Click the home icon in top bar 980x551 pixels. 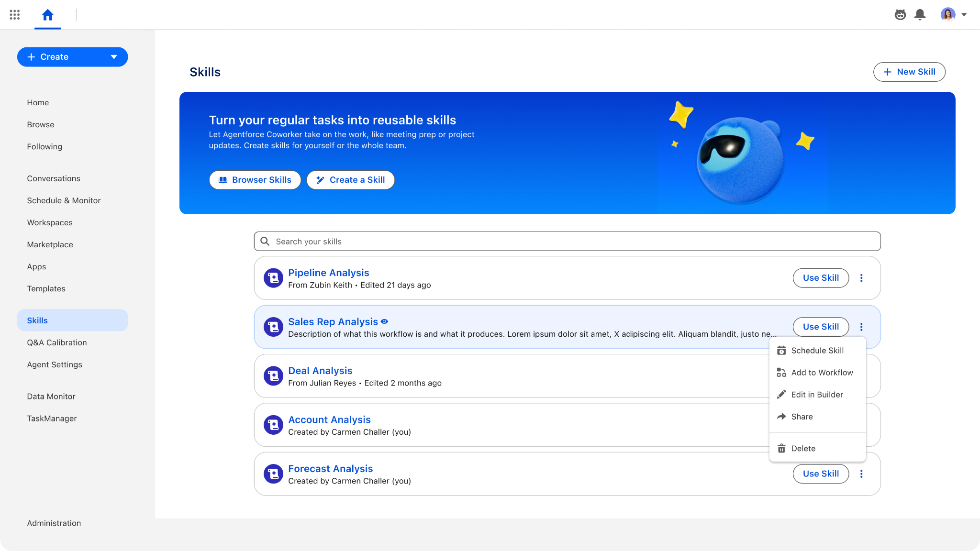48,15
